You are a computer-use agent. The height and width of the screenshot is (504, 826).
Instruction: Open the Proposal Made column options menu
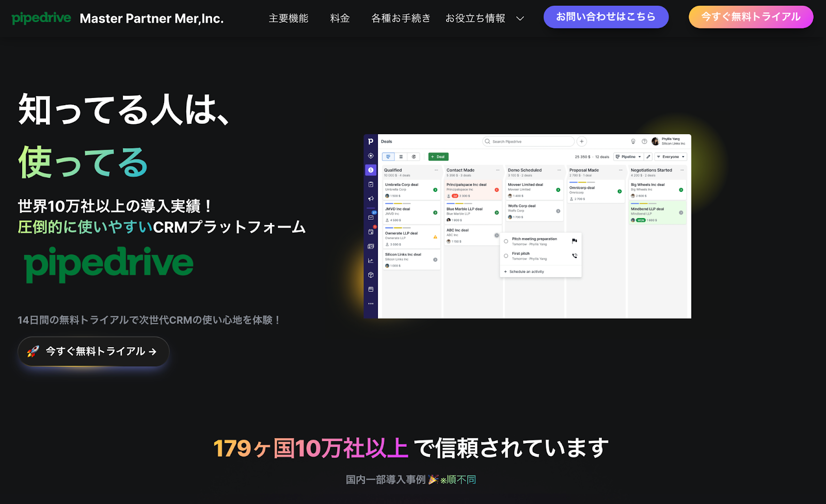point(621,170)
